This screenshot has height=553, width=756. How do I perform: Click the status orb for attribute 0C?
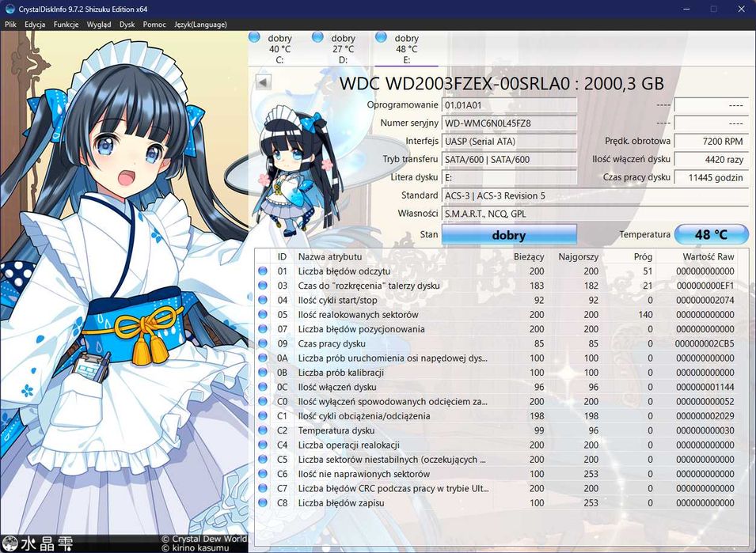tap(263, 386)
